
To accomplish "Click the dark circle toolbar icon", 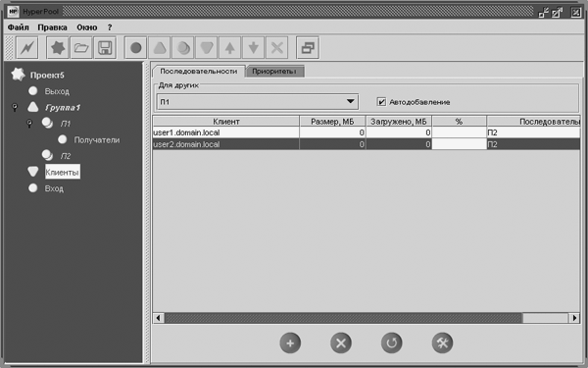I will pyautogui.click(x=136, y=48).
